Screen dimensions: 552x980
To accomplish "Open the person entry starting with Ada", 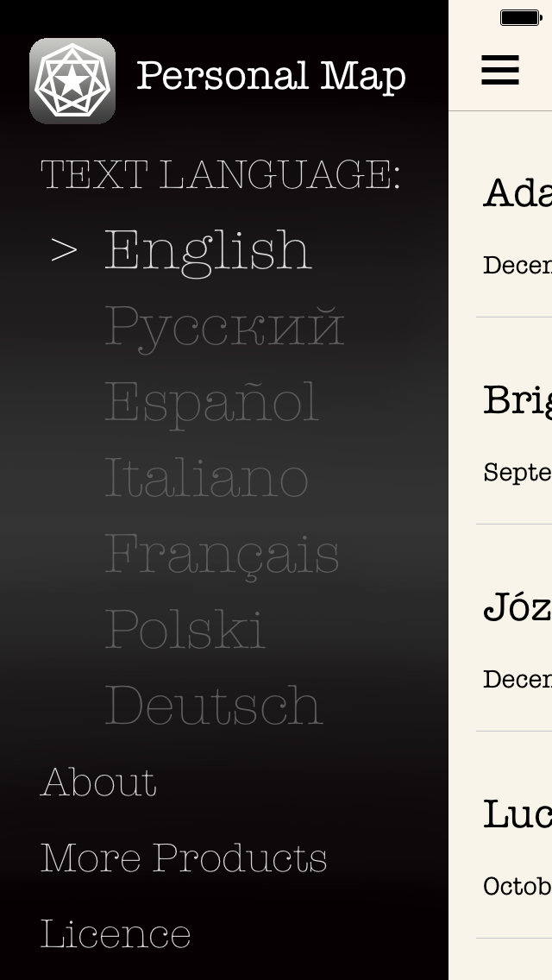I will [x=516, y=216].
